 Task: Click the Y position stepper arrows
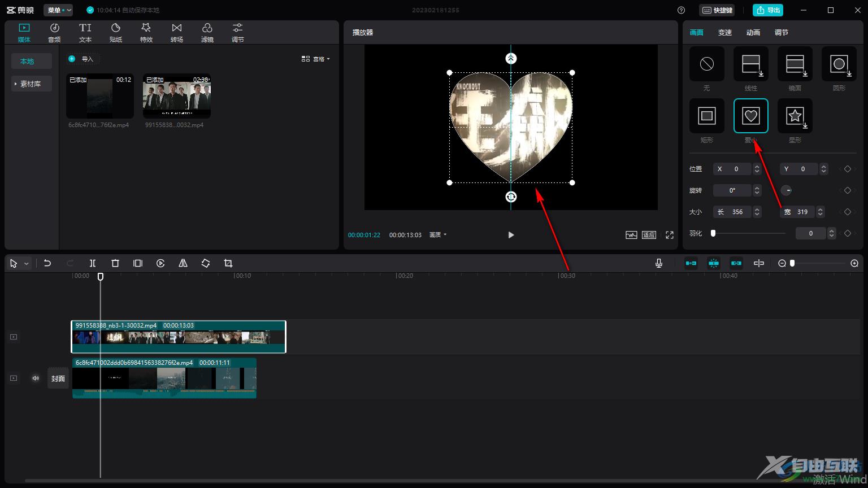[824, 169]
